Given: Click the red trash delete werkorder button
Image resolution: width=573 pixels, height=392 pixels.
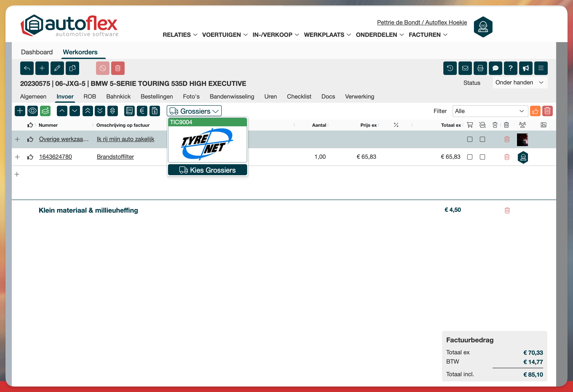Looking at the screenshot, I should 118,68.
